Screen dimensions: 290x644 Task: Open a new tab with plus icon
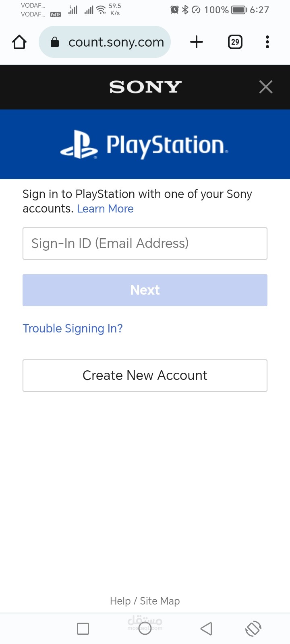[x=197, y=42]
